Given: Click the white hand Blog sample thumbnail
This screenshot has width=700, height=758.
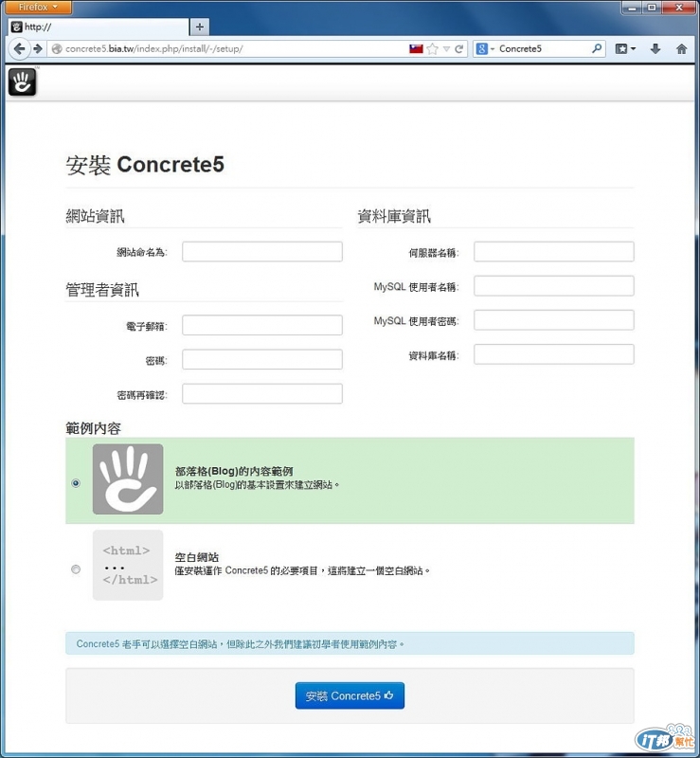Looking at the screenshot, I should point(128,479).
